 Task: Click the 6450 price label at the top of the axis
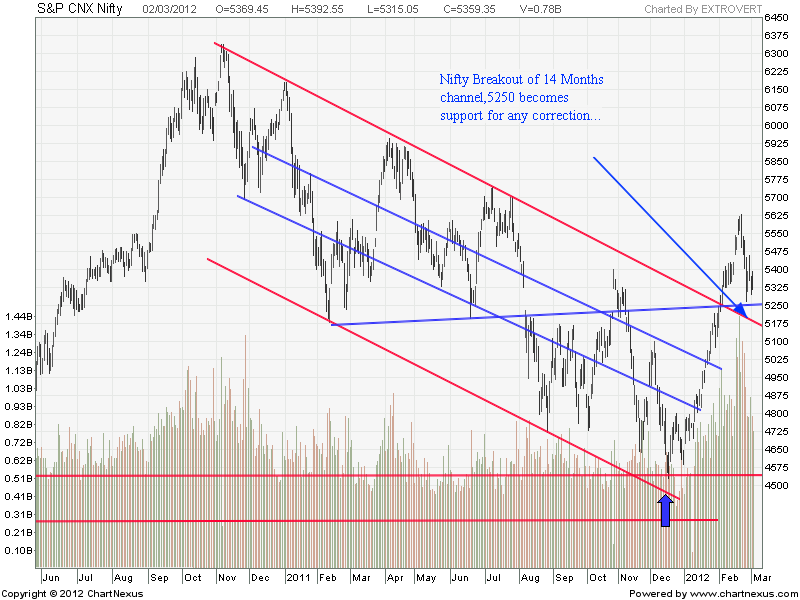pyautogui.click(x=775, y=18)
